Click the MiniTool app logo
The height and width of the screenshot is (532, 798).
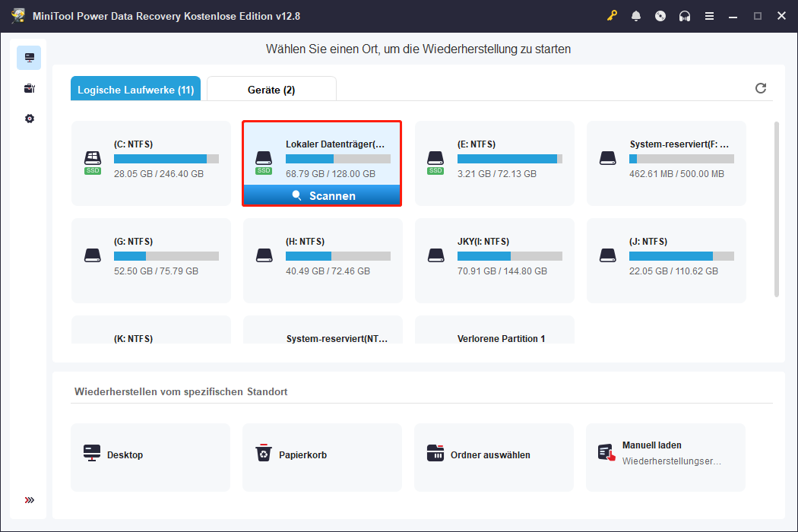(x=17, y=16)
